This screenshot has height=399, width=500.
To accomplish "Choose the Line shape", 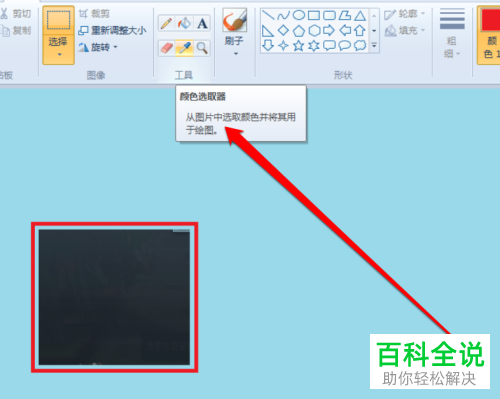I will point(268,15).
